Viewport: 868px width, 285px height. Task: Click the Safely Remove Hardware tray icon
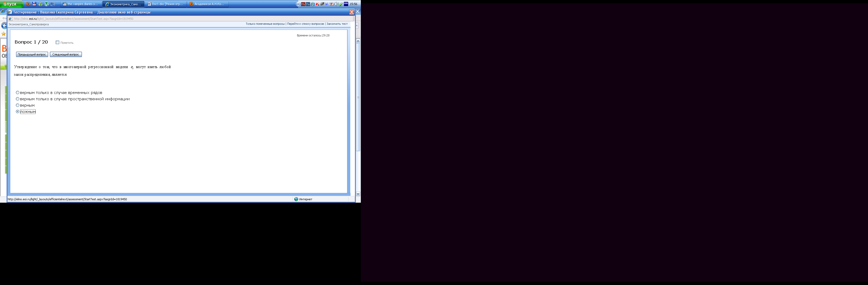[x=341, y=4]
